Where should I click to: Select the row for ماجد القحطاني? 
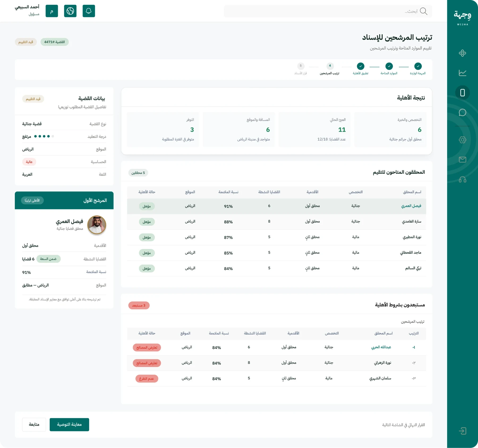click(x=276, y=253)
